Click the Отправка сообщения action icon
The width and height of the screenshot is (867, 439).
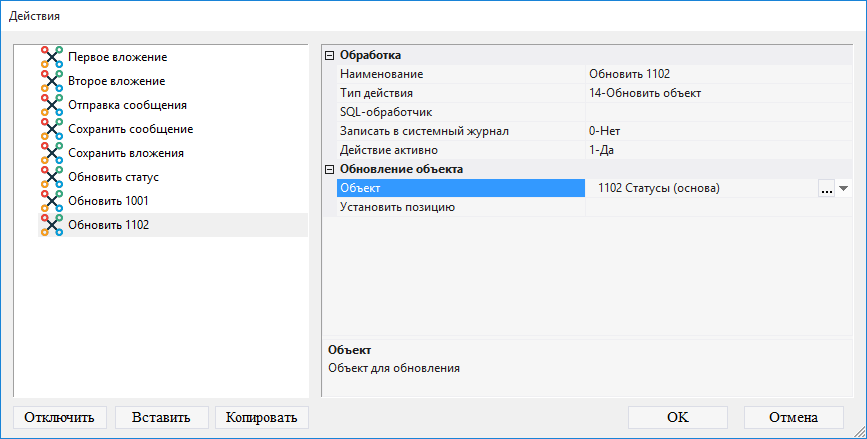tap(52, 105)
